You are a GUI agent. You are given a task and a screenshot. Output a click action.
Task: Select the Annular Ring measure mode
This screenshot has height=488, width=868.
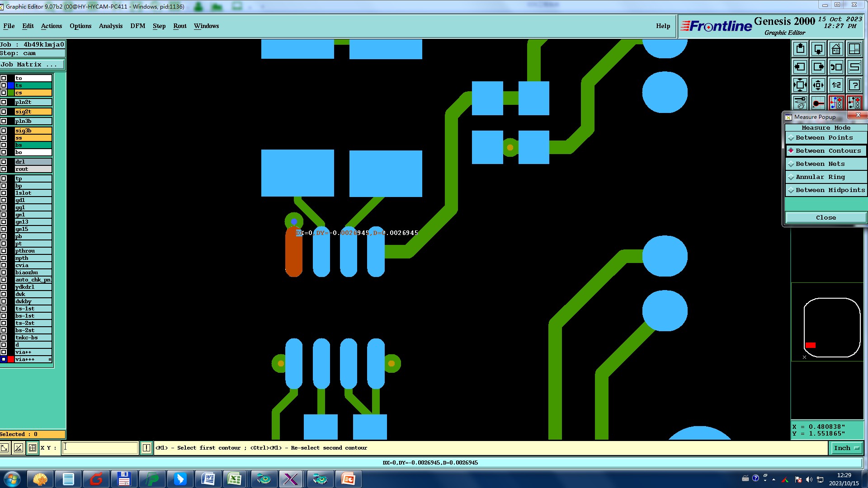pyautogui.click(x=820, y=177)
